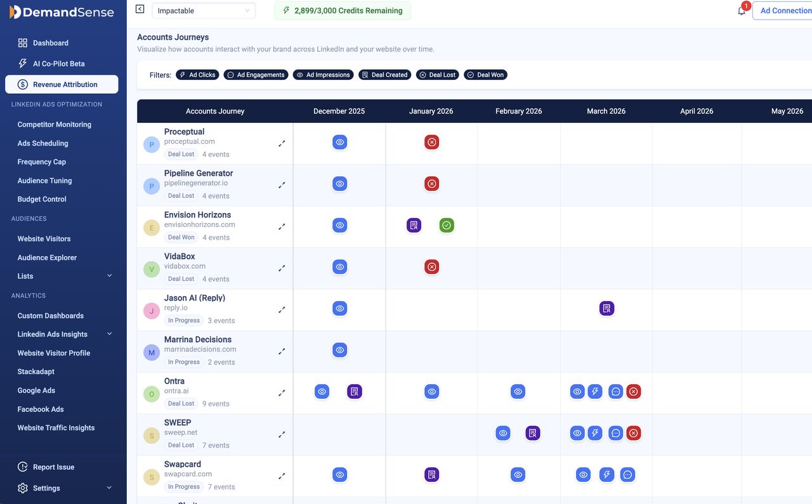Image resolution: width=812 pixels, height=504 pixels.
Task: Click the March 2026 column header
Action: click(606, 111)
